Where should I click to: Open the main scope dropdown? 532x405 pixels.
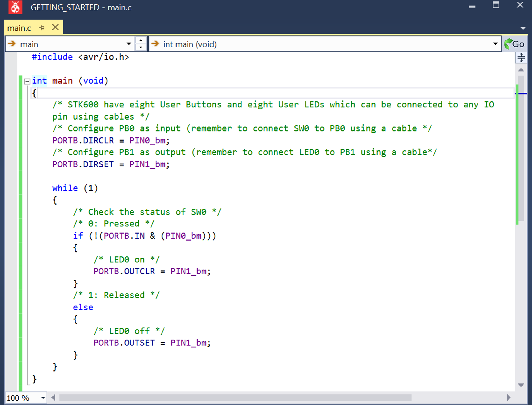click(x=129, y=44)
